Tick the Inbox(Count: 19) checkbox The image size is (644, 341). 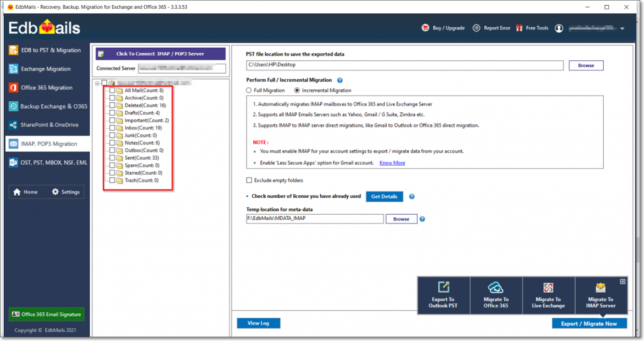coord(112,128)
